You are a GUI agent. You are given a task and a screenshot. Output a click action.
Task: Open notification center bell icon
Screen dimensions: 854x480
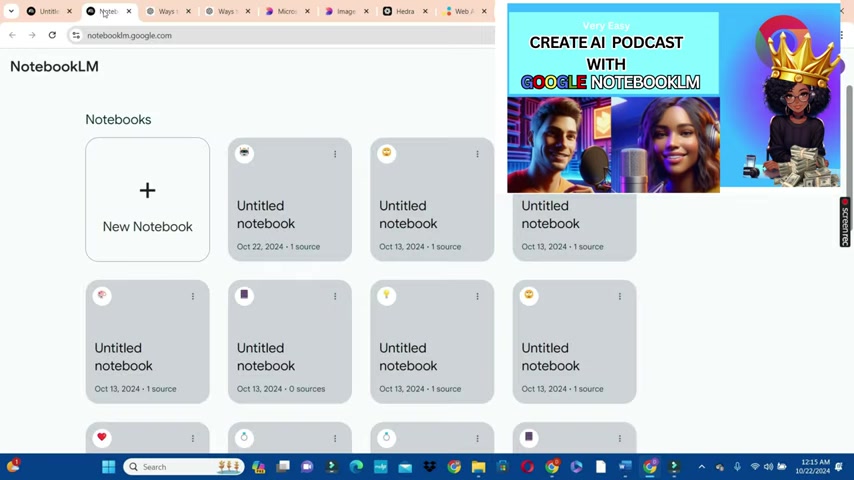839,467
